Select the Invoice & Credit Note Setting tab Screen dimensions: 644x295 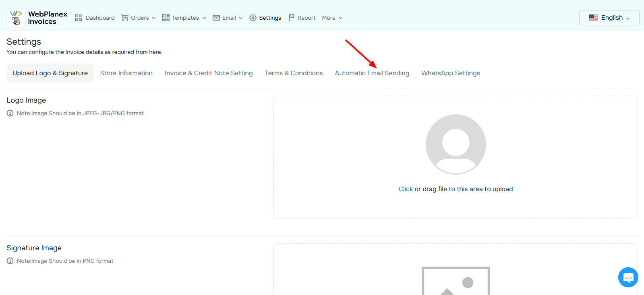tap(209, 73)
